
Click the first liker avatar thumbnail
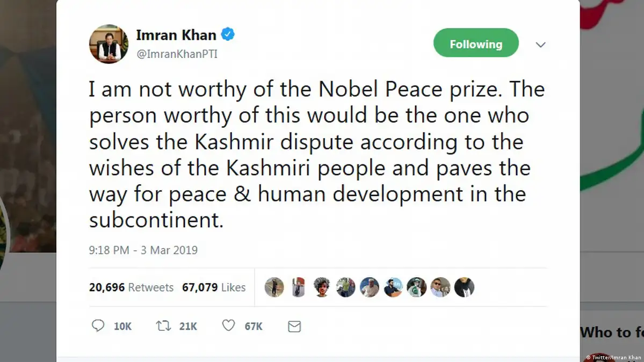(x=274, y=287)
